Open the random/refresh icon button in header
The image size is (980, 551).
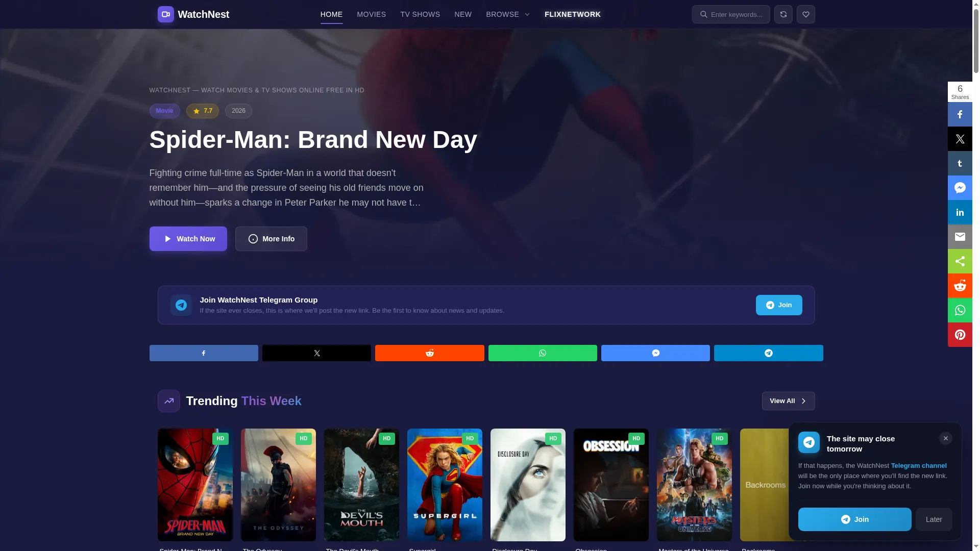(783, 14)
